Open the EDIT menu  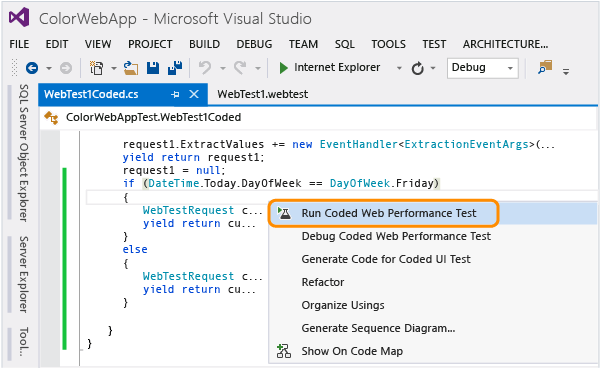pos(57,44)
